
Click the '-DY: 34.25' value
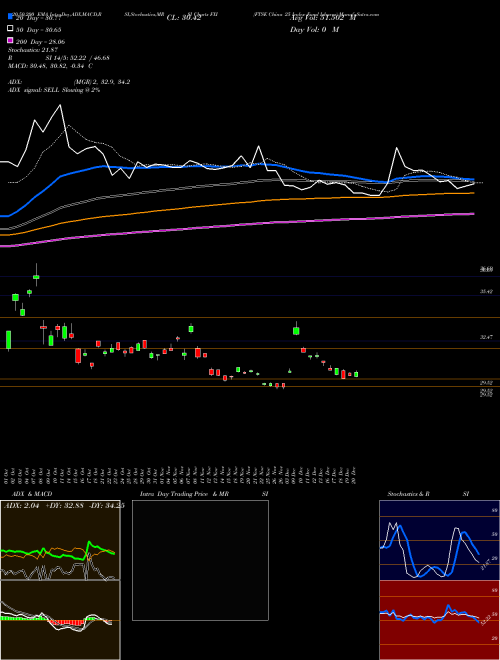(105, 506)
